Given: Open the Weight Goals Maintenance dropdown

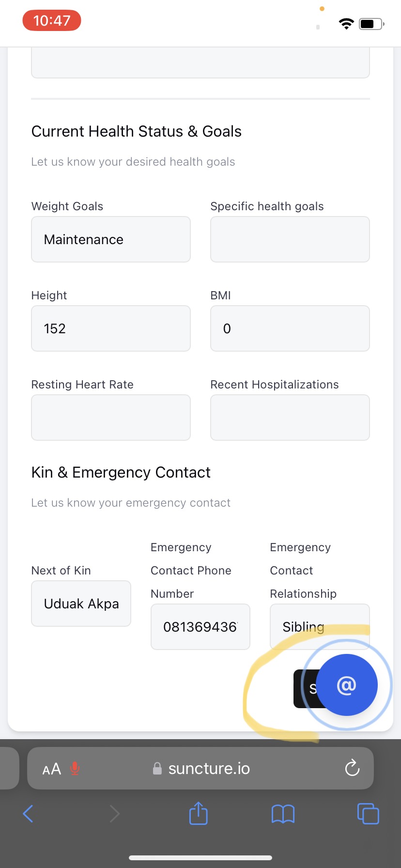Looking at the screenshot, I should click(111, 239).
